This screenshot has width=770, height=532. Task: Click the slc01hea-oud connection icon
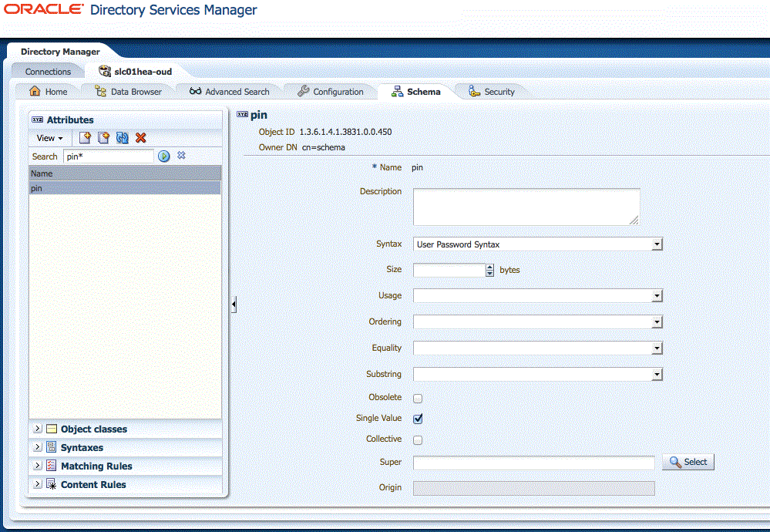point(105,71)
